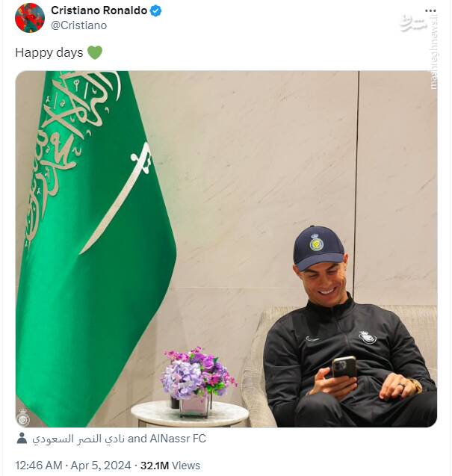Click the Mashregh News watermark logo
Image resolution: width=452 pixels, height=476 pixels.
[413, 22]
